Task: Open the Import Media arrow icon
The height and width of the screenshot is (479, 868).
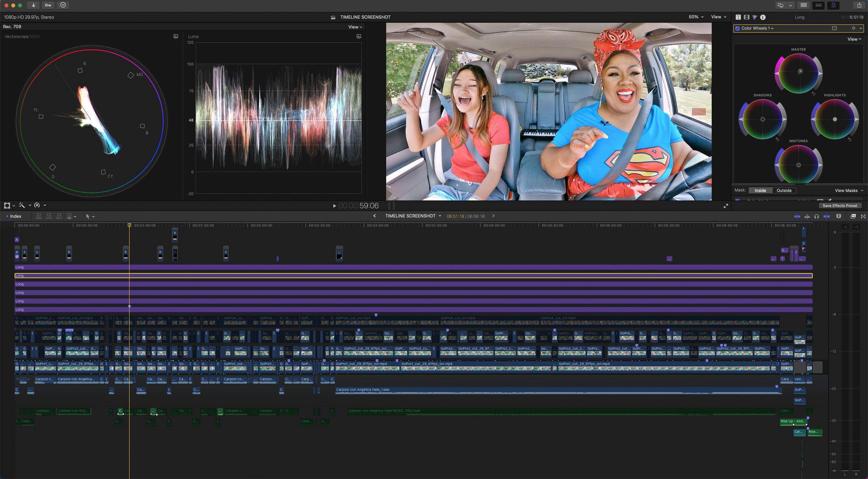Action: coord(33,5)
